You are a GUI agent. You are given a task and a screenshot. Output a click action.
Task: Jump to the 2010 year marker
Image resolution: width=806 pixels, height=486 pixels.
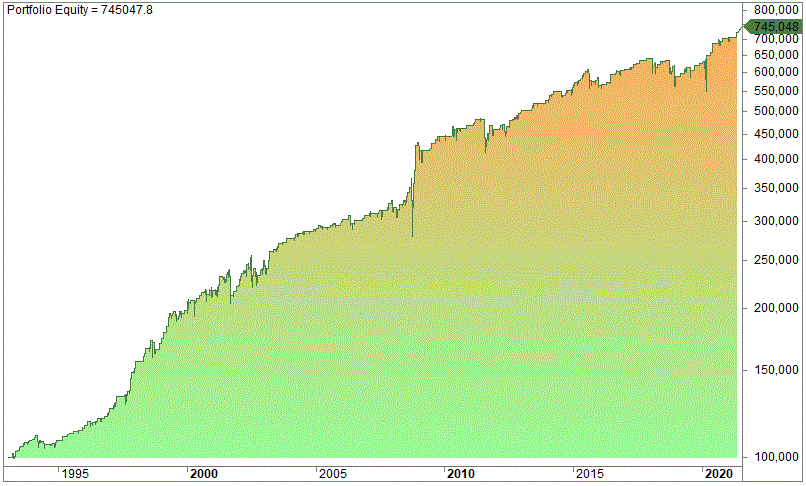[461, 474]
